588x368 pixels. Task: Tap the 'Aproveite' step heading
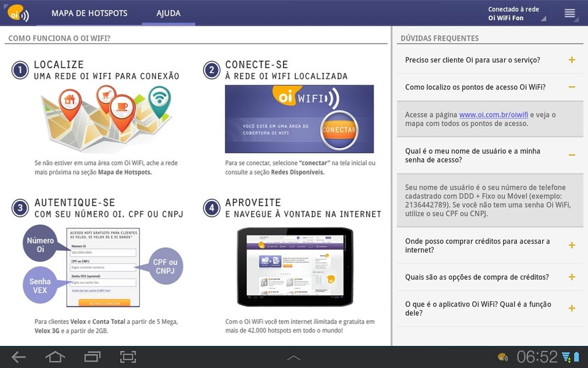(253, 203)
